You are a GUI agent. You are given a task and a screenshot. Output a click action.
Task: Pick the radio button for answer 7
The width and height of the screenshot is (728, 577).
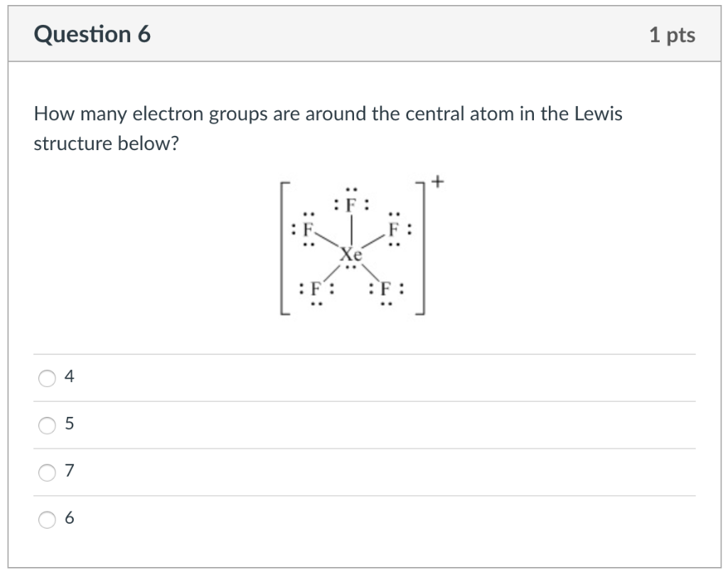47,472
